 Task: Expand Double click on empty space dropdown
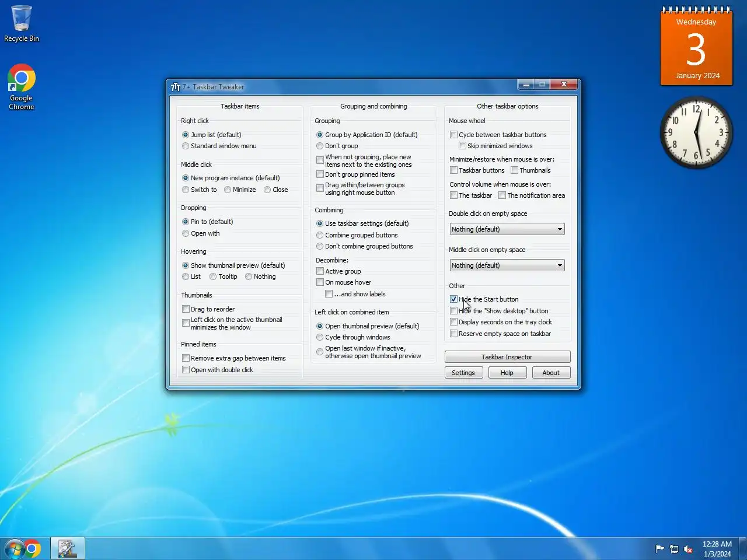tap(507, 229)
